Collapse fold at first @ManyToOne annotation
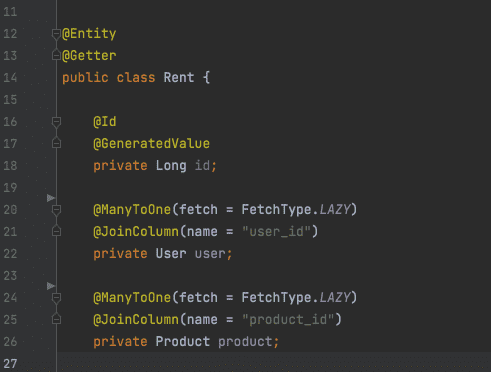 (56, 210)
